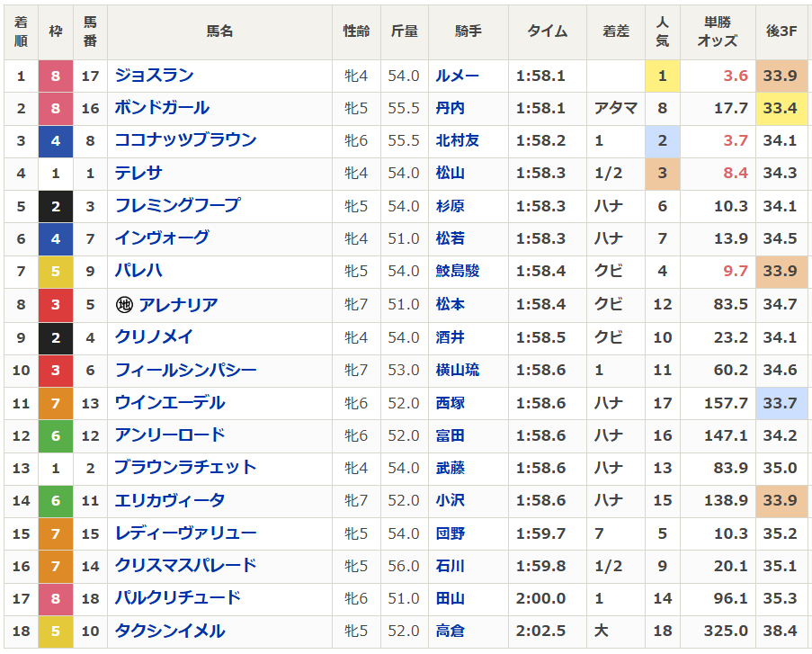Screen dimensions: 812x654
Task: Open horse アレナリア link
Action: tap(178, 304)
